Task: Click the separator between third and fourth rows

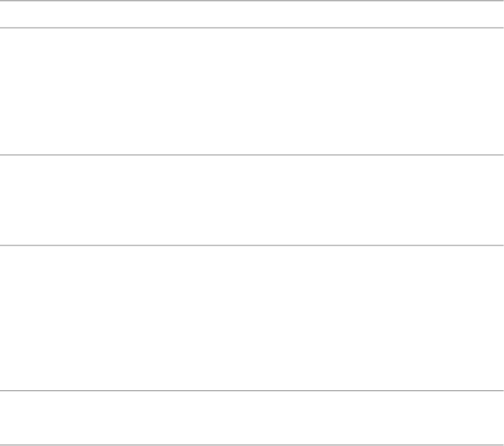Action: tap(251, 245)
